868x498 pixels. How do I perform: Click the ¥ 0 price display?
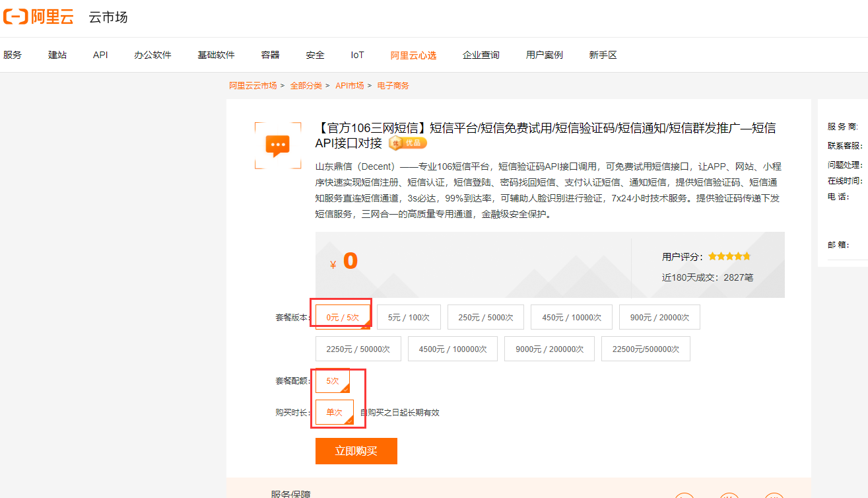coord(344,262)
